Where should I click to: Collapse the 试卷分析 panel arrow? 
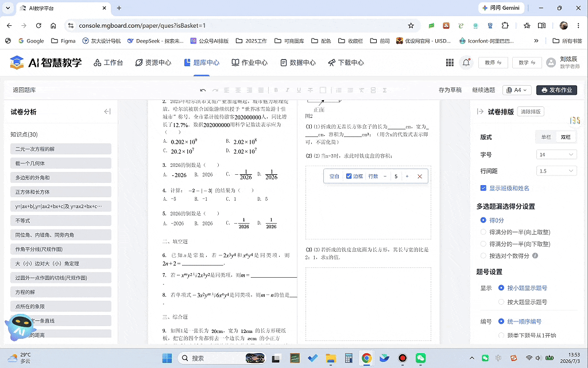pos(107,112)
